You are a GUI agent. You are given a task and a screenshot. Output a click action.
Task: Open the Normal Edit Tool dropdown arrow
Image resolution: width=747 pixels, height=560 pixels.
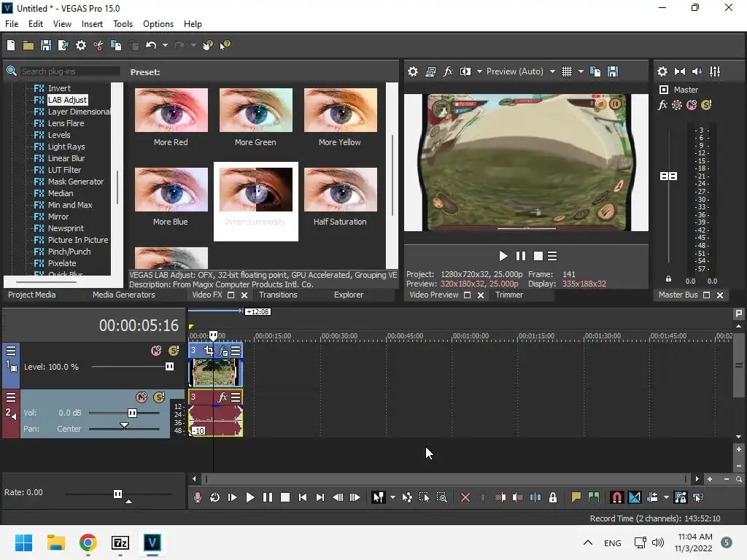pyautogui.click(x=392, y=497)
